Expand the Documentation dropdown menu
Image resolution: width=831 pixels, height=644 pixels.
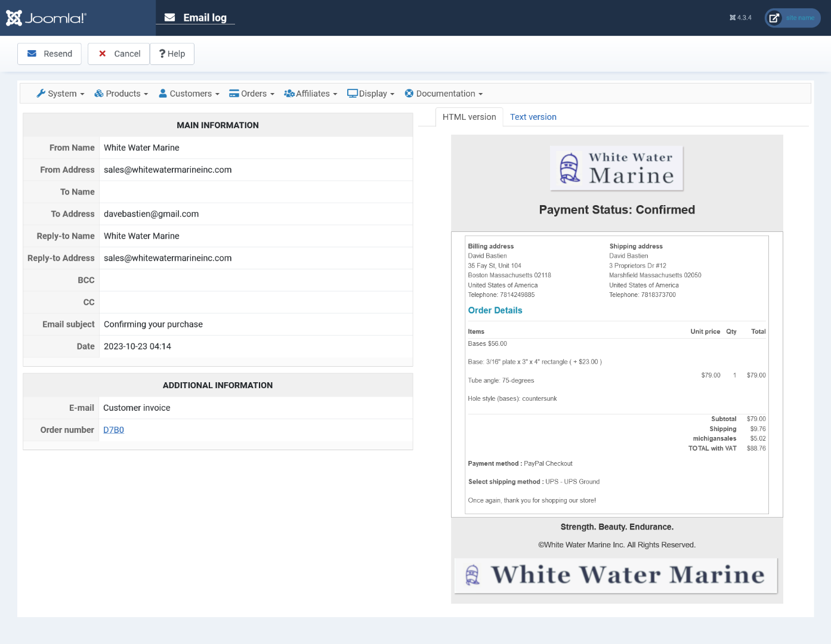point(446,94)
